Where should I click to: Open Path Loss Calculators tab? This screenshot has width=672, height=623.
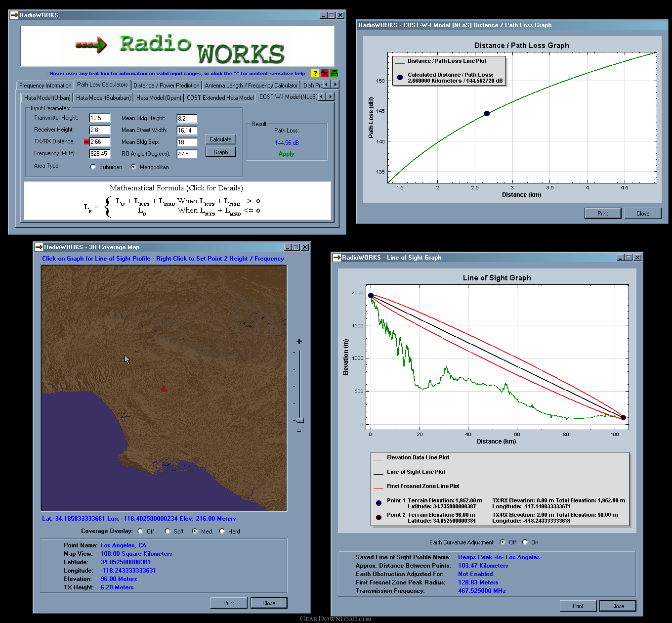(x=102, y=85)
